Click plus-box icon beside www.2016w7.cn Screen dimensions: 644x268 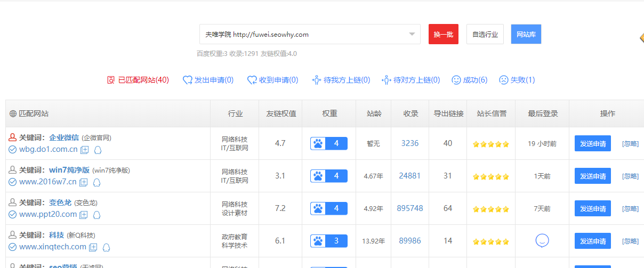(84, 182)
